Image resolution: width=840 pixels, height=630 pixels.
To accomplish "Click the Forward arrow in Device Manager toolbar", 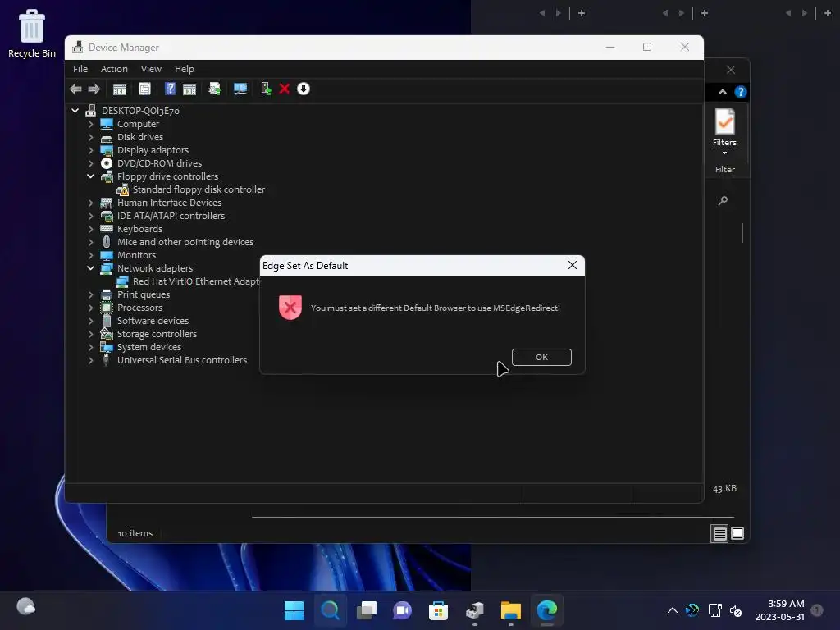I will tap(94, 89).
